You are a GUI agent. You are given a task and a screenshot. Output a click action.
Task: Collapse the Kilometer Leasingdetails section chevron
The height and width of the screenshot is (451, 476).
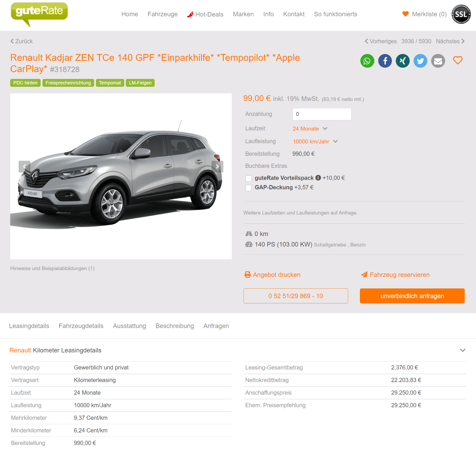tap(463, 350)
